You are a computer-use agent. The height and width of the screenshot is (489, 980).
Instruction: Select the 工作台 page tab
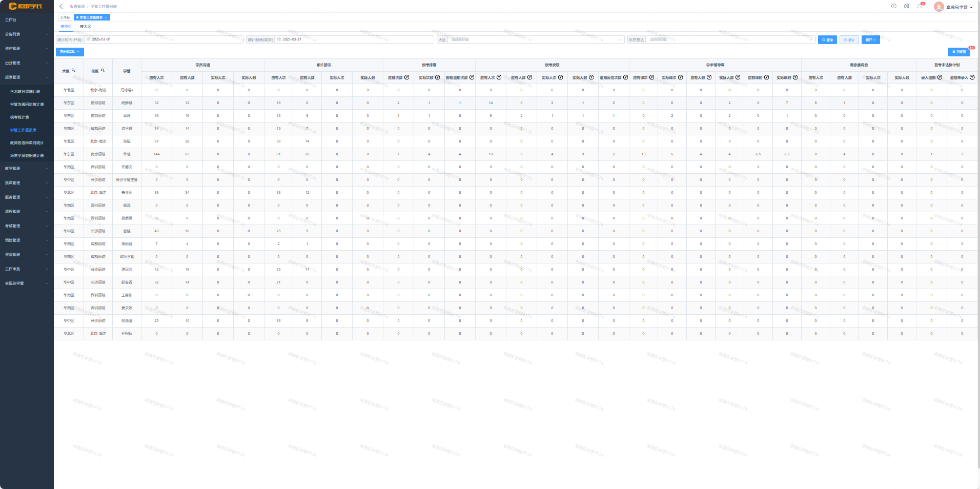pos(65,17)
